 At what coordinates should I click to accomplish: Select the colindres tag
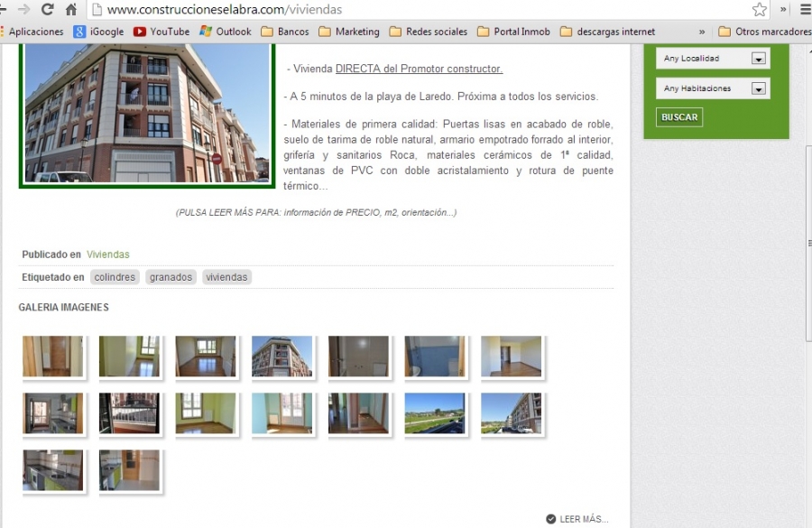[x=115, y=277]
